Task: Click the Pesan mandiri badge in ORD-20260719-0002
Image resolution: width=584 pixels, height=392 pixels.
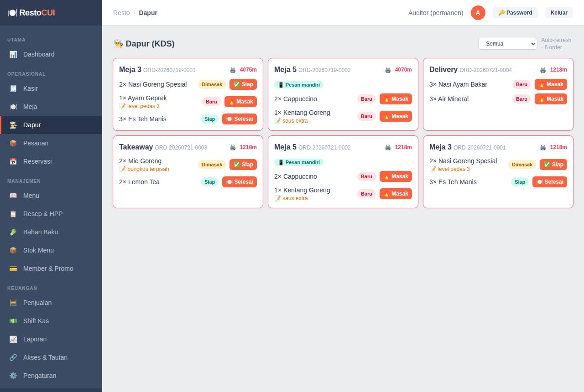Action: tap(299, 85)
